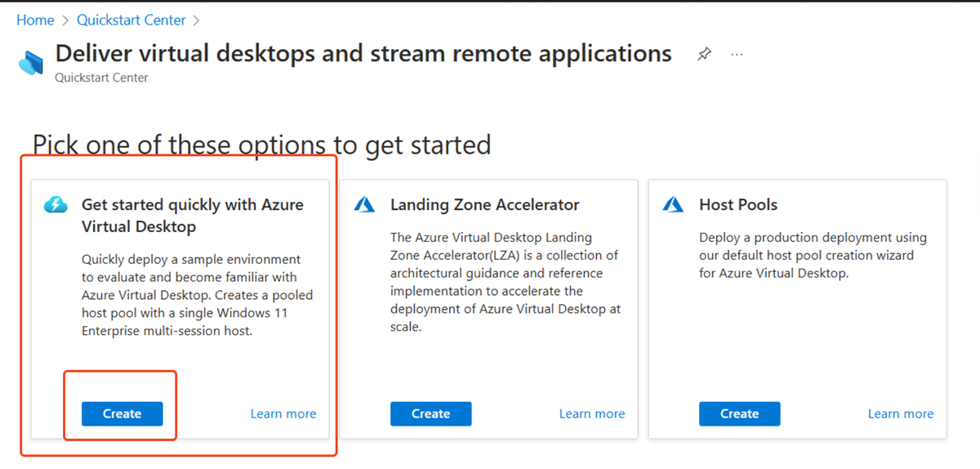Select the Host Pools card heading
The height and width of the screenshot is (469, 980).
coord(738,205)
